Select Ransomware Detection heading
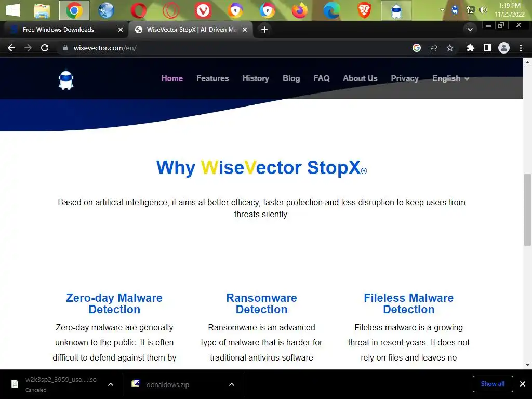The width and height of the screenshot is (532, 399). pos(262,303)
